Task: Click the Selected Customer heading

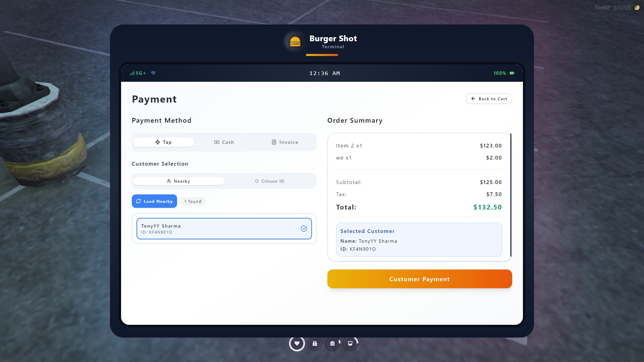Action: point(368,231)
